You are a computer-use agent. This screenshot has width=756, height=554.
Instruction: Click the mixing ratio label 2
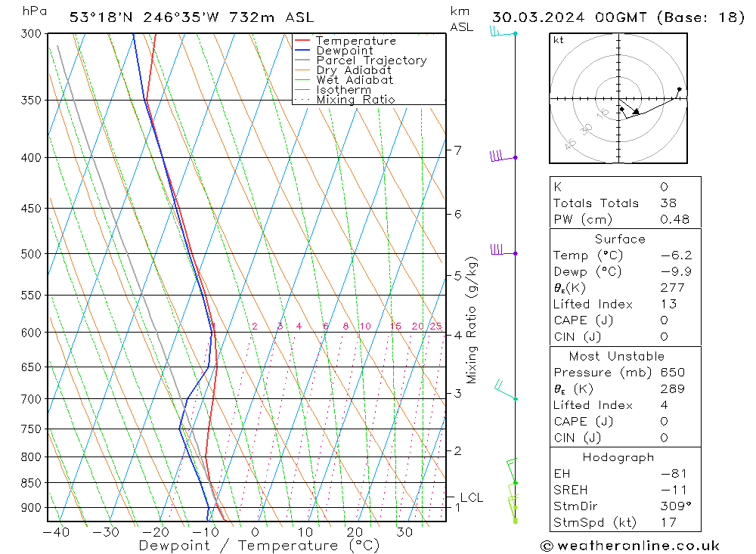255,327
